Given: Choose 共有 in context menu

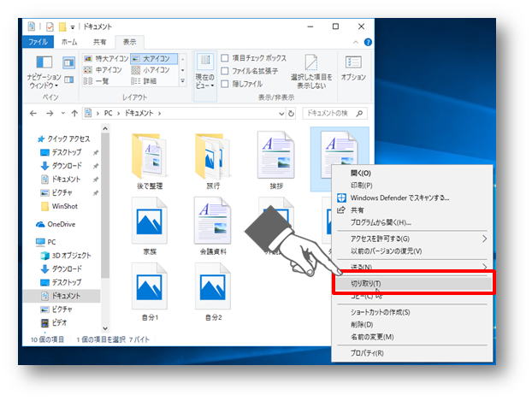Looking at the screenshot, I should (x=412, y=210).
